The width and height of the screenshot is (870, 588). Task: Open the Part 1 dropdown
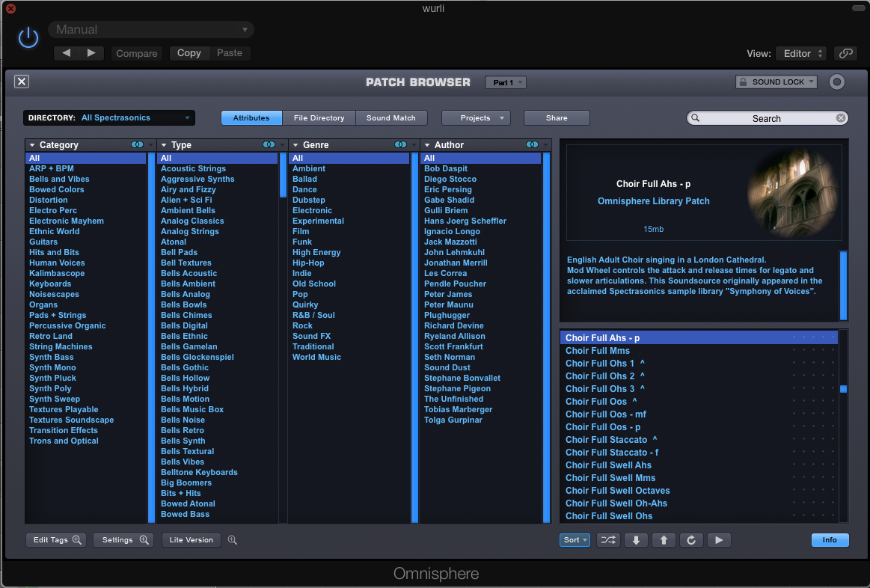(506, 82)
